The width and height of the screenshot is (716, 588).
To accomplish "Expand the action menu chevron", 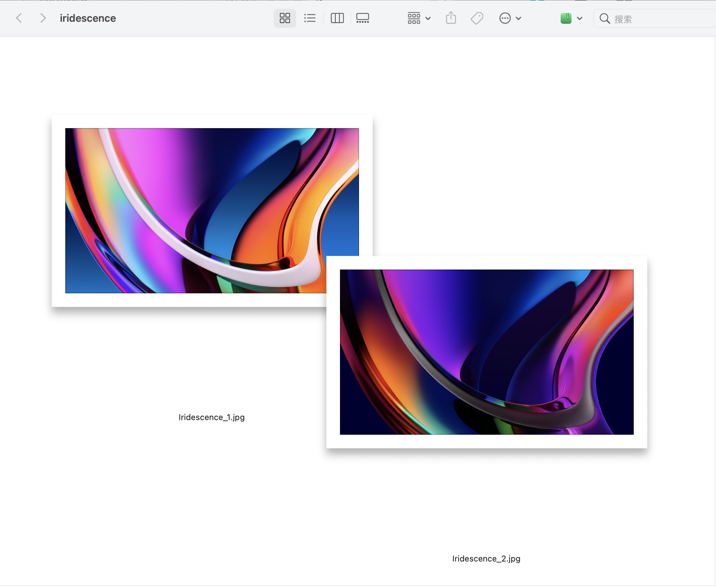I will pyautogui.click(x=518, y=18).
